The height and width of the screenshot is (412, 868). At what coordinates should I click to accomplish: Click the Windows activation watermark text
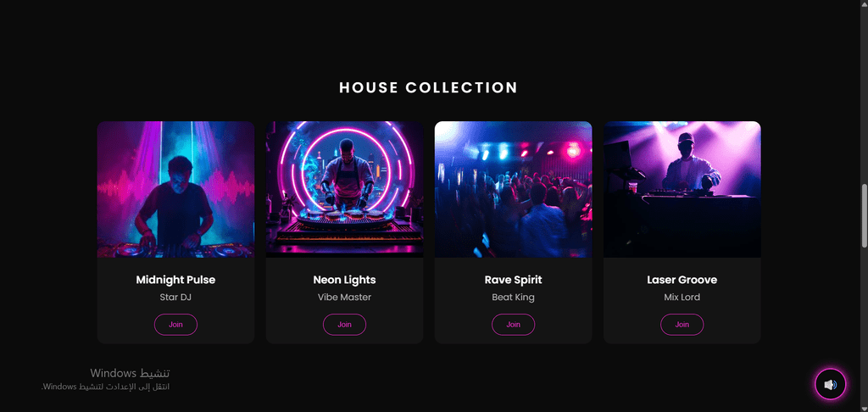pos(106,379)
